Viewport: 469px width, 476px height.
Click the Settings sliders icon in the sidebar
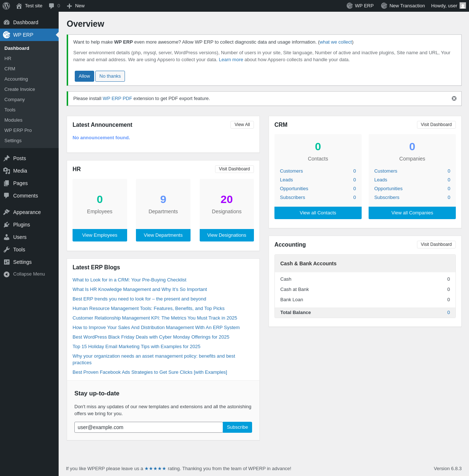pyautogui.click(x=7, y=262)
